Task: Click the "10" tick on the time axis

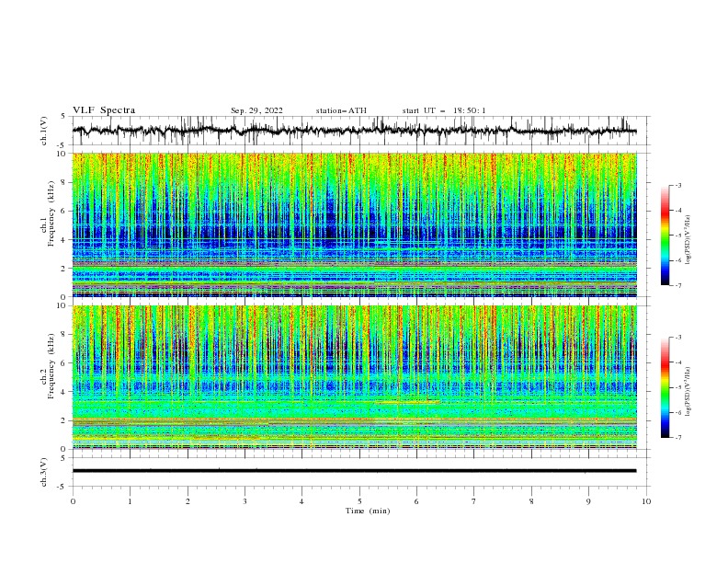Action: 646,501
